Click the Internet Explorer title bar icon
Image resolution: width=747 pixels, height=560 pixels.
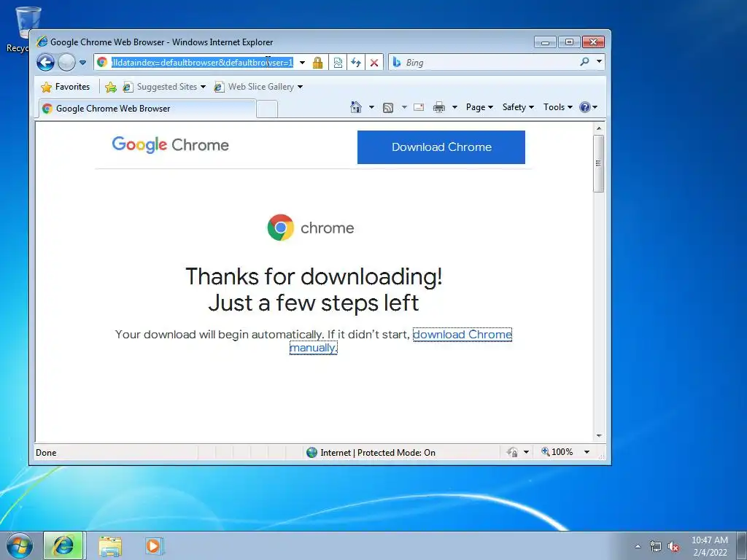pos(42,42)
